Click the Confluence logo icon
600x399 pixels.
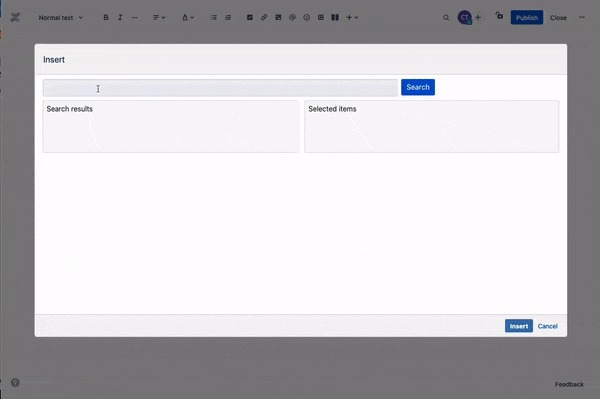tap(15, 17)
